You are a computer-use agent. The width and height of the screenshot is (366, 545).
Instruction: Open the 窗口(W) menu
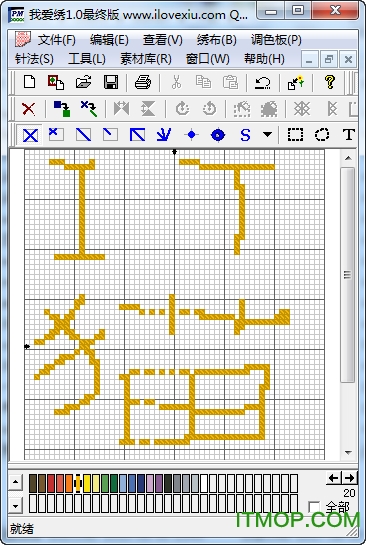pos(208,59)
